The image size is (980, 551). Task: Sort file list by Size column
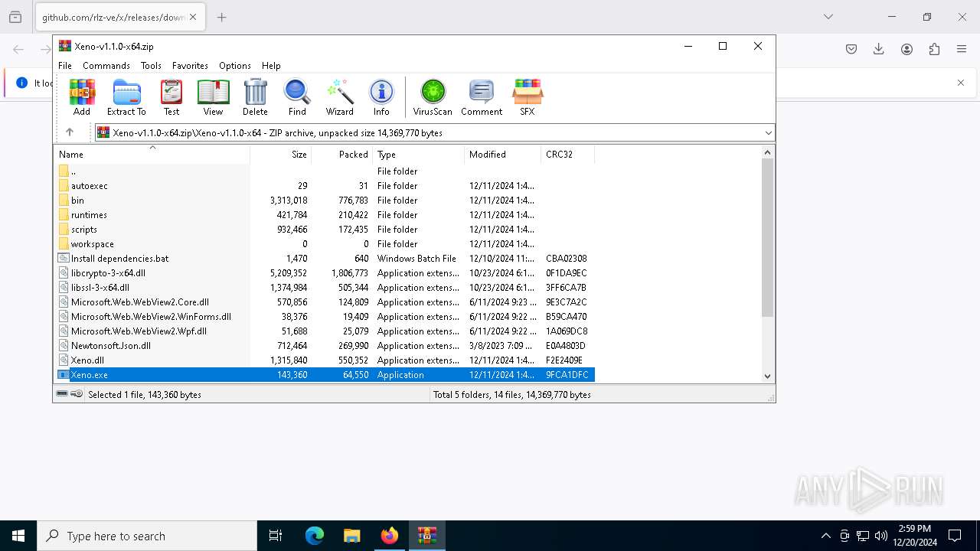(x=280, y=155)
